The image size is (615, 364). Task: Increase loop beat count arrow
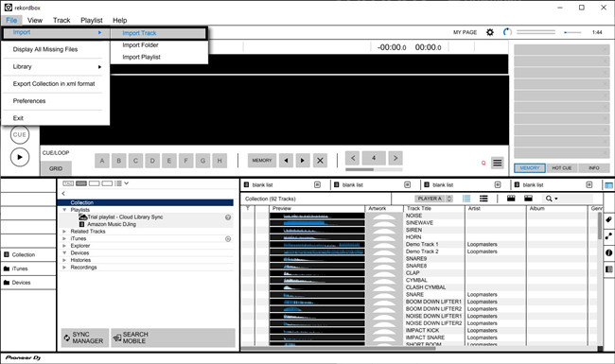click(x=395, y=158)
